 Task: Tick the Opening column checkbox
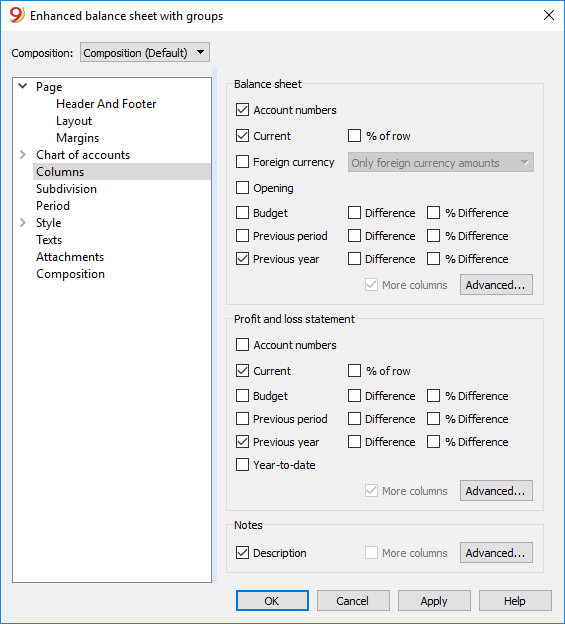tap(242, 187)
